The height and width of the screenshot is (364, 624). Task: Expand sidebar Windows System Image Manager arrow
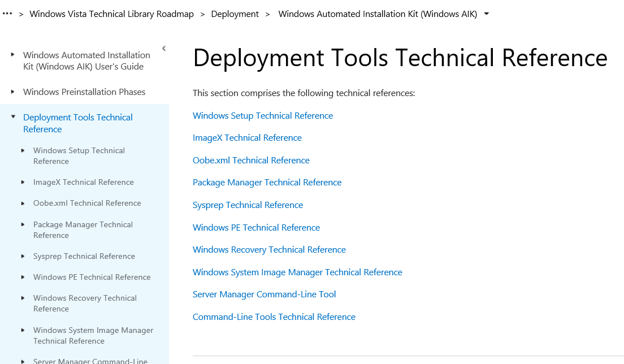pyautogui.click(x=23, y=330)
